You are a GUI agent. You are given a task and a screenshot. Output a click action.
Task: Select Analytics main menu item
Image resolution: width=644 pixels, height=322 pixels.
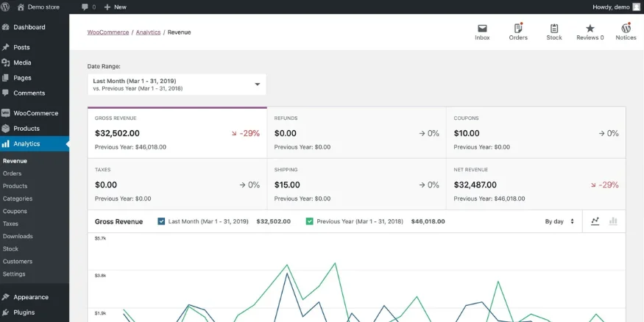[35, 143]
